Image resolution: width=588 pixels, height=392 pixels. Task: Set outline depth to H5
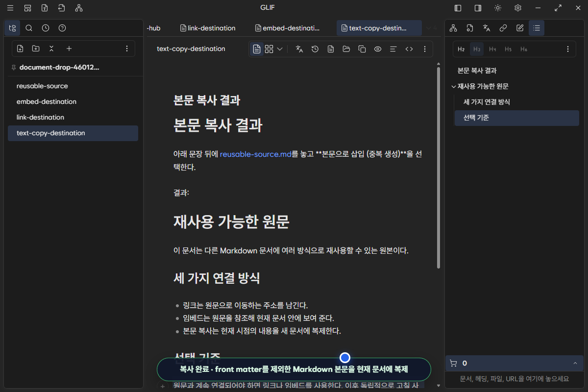pyautogui.click(x=508, y=49)
